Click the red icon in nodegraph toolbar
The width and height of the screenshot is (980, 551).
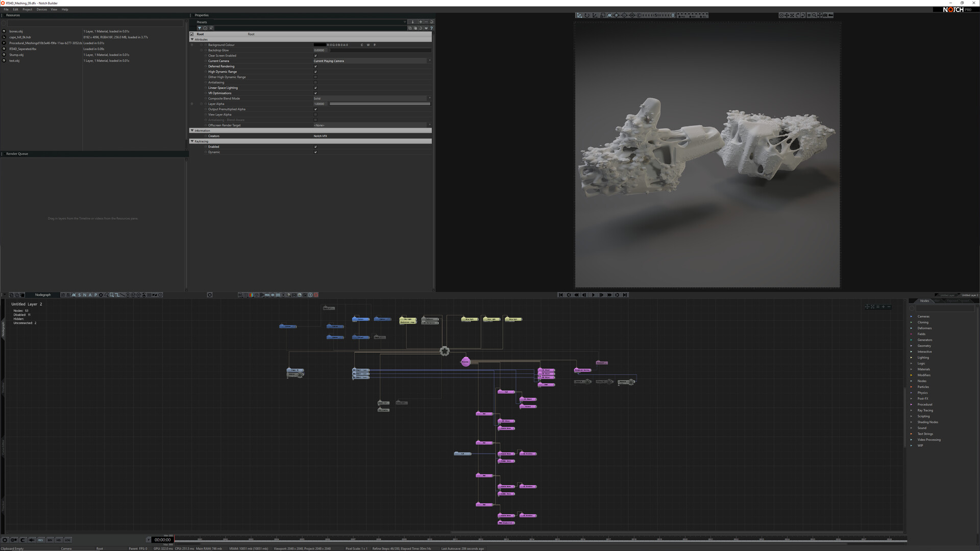tap(316, 295)
